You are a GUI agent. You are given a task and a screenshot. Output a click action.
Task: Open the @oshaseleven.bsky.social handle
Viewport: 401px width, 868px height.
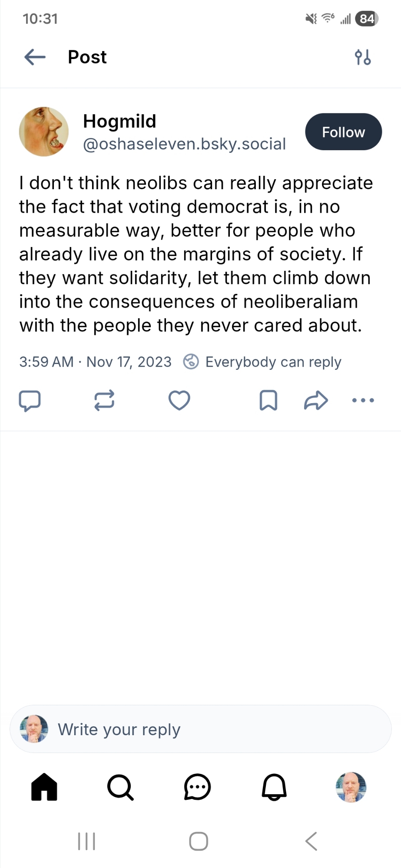click(184, 144)
